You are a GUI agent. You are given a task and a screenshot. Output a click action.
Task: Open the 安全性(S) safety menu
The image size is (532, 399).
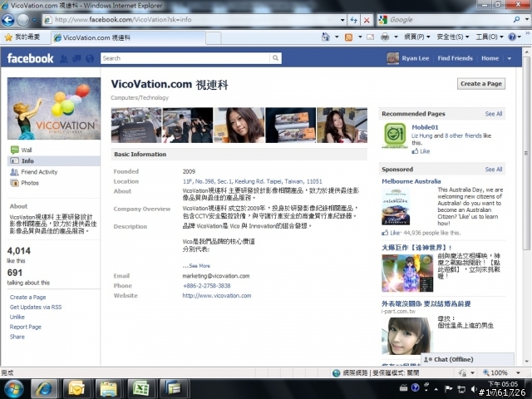click(x=452, y=37)
